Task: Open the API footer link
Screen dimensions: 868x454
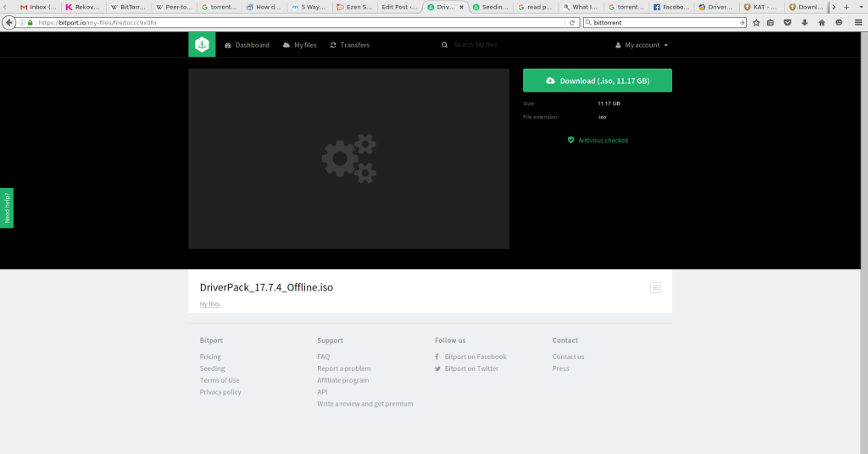Action: (x=322, y=391)
